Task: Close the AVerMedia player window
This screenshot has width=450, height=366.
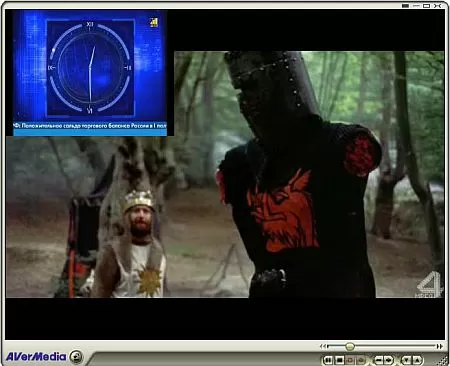Action: coord(438,6)
